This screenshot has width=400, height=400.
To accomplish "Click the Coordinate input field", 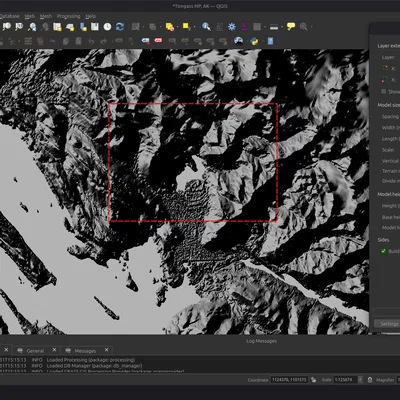I will [289, 380].
